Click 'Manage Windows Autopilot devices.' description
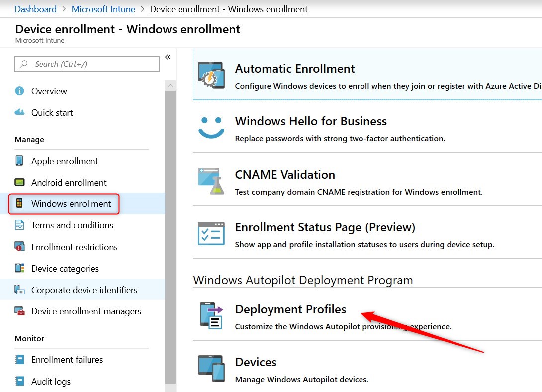 pyautogui.click(x=302, y=379)
